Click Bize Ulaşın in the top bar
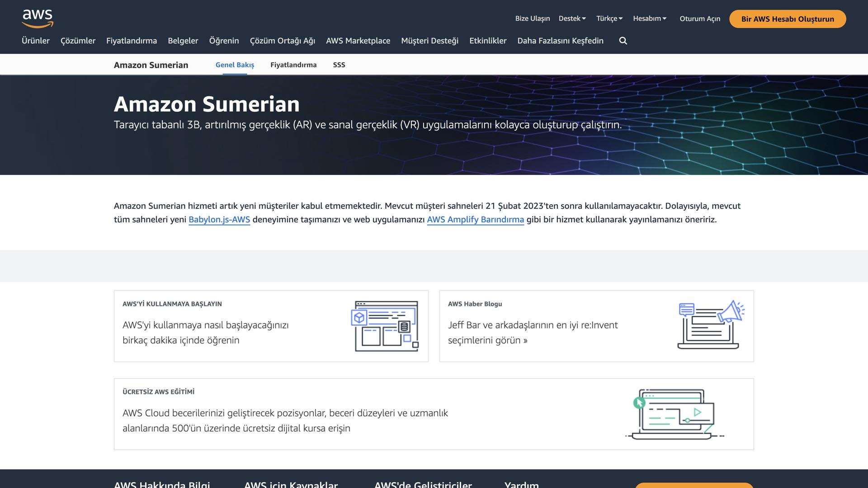The width and height of the screenshot is (868, 488). pyautogui.click(x=533, y=18)
